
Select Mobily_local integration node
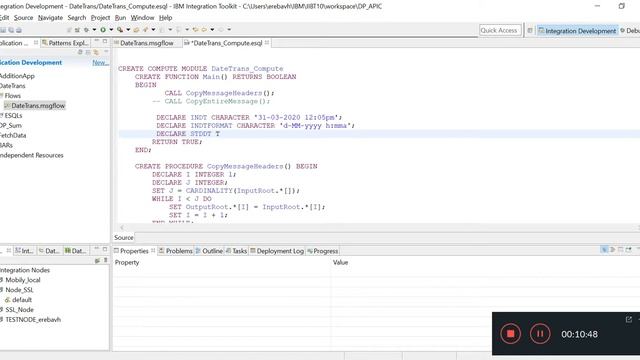coord(23,280)
